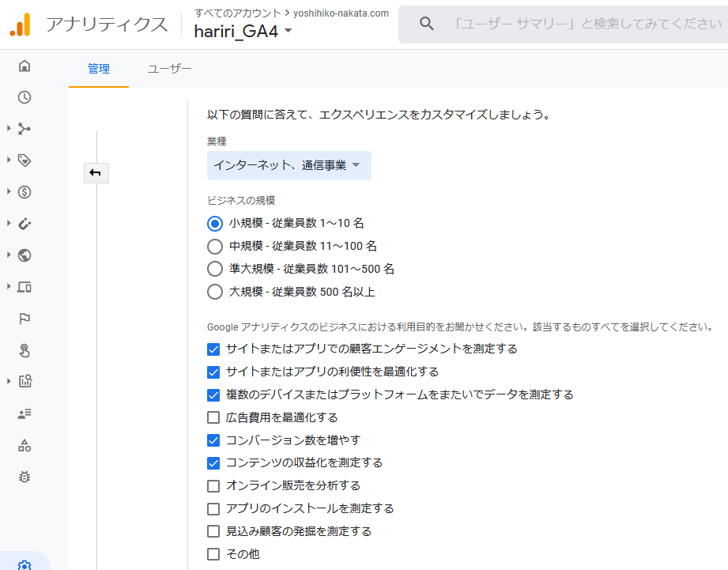Click the back arrow button
The width and height of the screenshot is (728, 570).
(96, 173)
